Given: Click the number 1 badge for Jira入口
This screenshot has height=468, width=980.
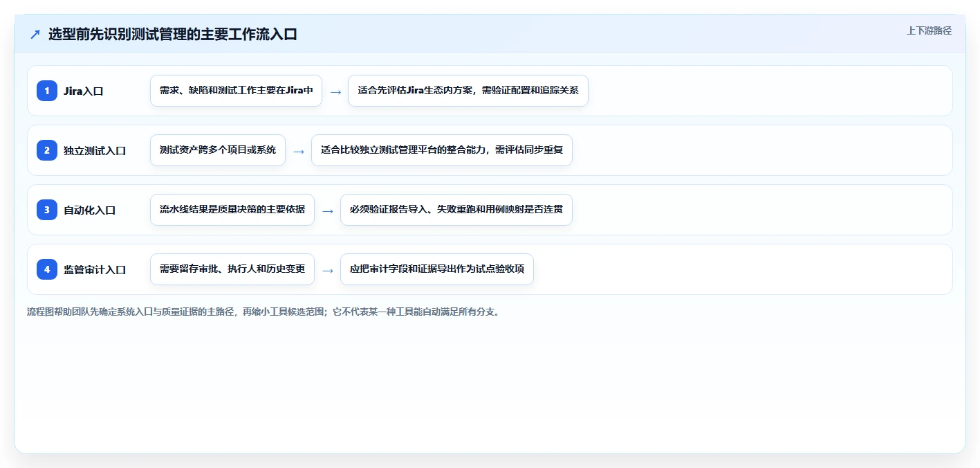Looking at the screenshot, I should (x=47, y=90).
